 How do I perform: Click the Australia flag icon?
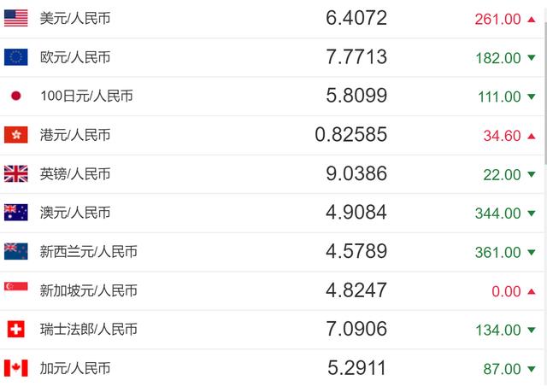click(x=16, y=213)
